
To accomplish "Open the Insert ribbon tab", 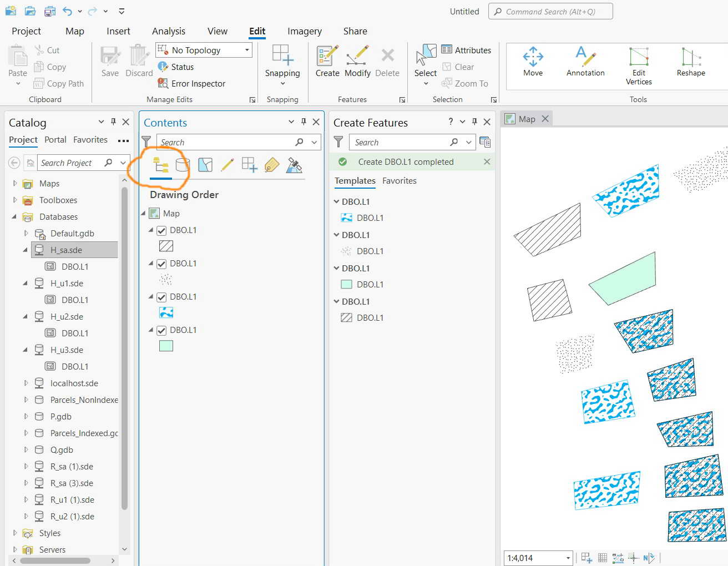I will tap(118, 31).
